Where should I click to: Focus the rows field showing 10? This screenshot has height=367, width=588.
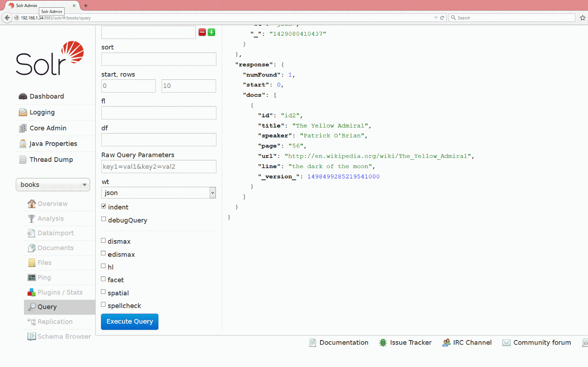click(189, 86)
